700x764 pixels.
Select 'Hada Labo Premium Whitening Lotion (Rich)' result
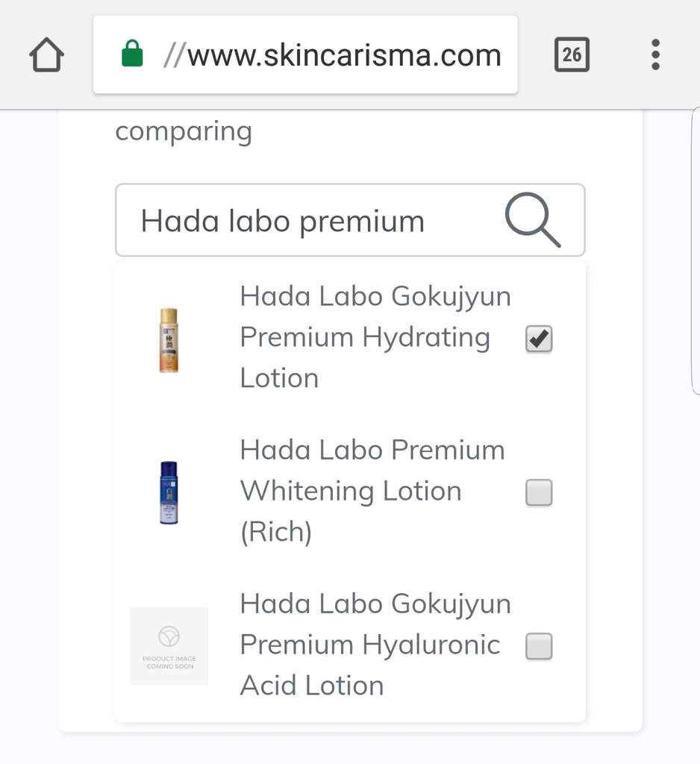tap(372, 490)
